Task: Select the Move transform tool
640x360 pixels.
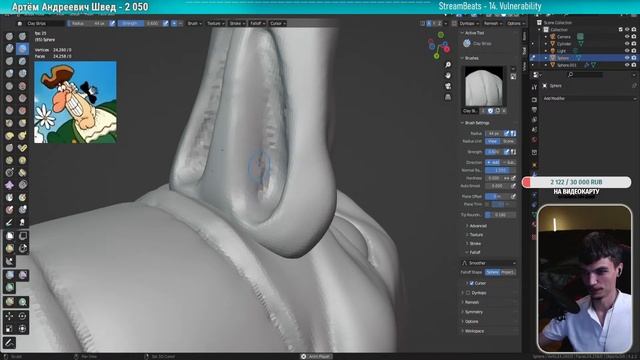Action: point(9,316)
